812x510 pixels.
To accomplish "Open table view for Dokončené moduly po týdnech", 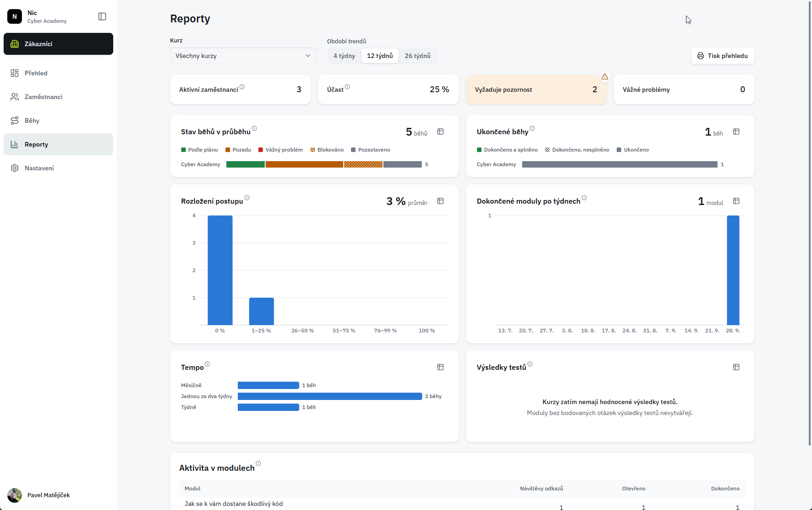I will point(736,201).
